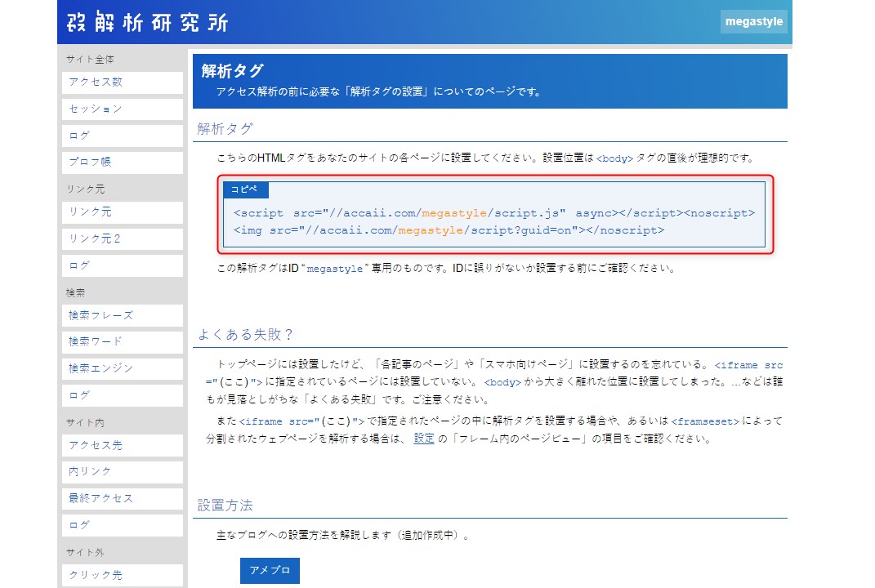This screenshot has width=875, height=588.
Task: Click the 設置方法 section heading
Action: [225, 506]
